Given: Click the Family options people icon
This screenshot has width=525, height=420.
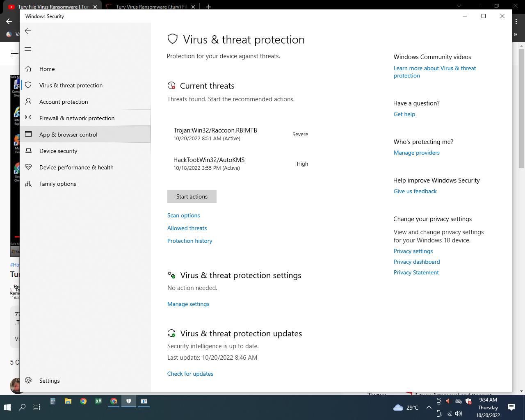Looking at the screenshot, I should [28, 184].
